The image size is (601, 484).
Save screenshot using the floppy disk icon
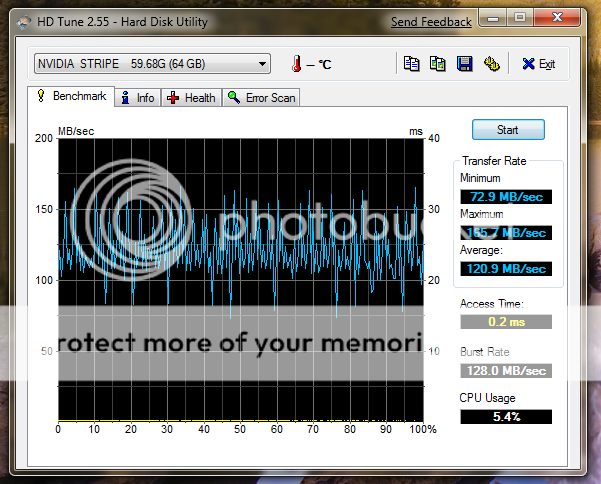[464, 64]
